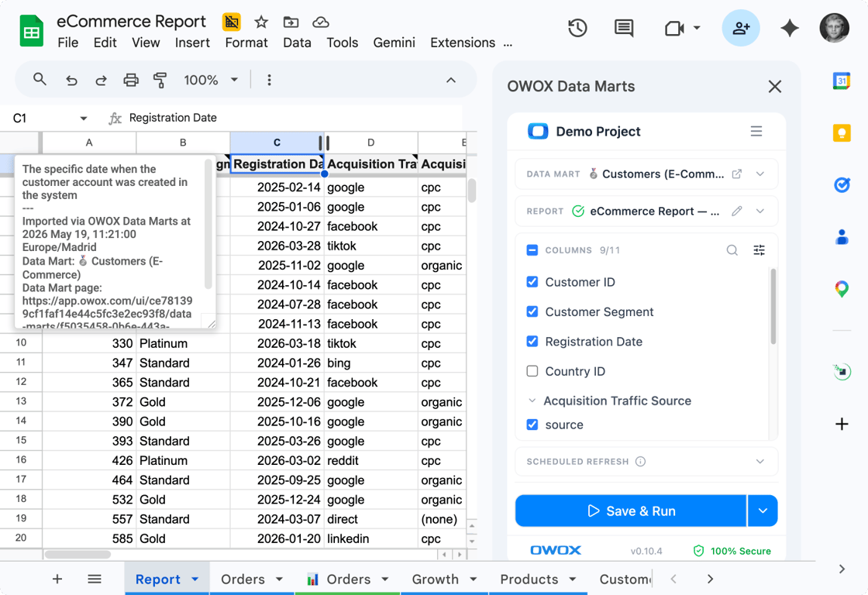This screenshot has height=595, width=868.
Task: Open the all sheets list button
Action: (x=95, y=579)
